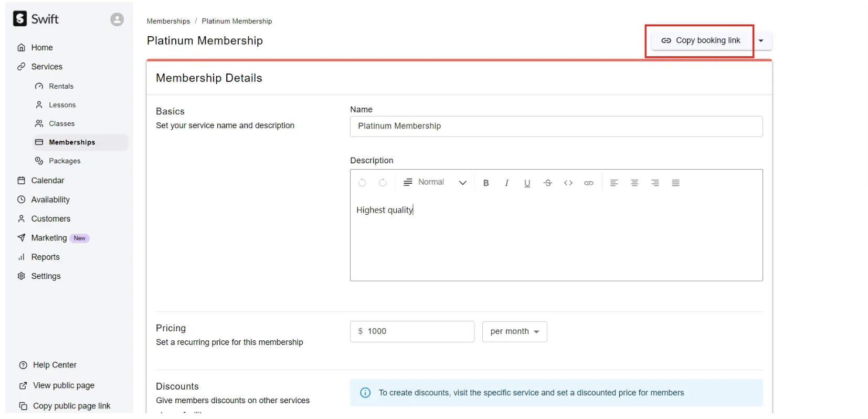Viewport: 868px width, 419px height.
Task: Click the Memberships breadcrumb link
Action: click(168, 22)
